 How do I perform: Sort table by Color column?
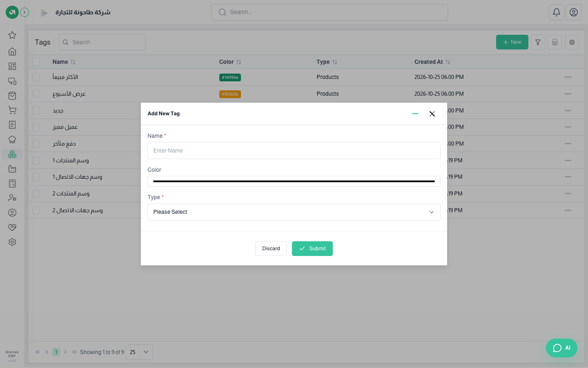pyautogui.click(x=230, y=62)
